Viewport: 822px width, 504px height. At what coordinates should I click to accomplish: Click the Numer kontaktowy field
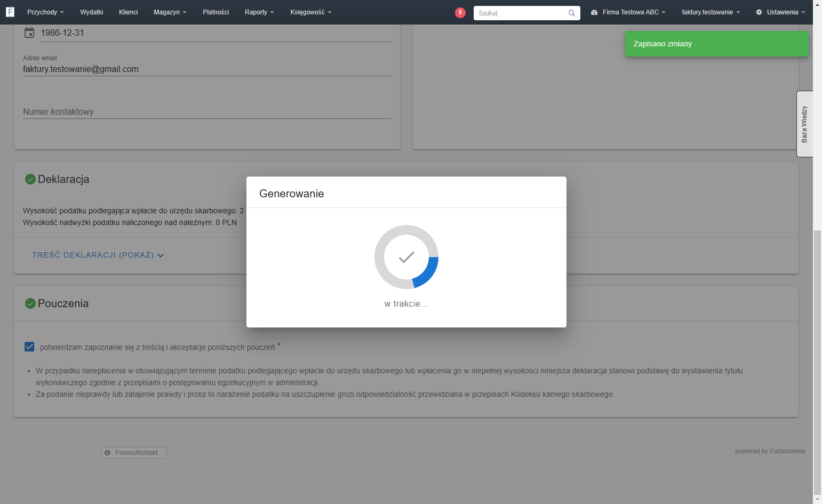[x=207, y=111]
